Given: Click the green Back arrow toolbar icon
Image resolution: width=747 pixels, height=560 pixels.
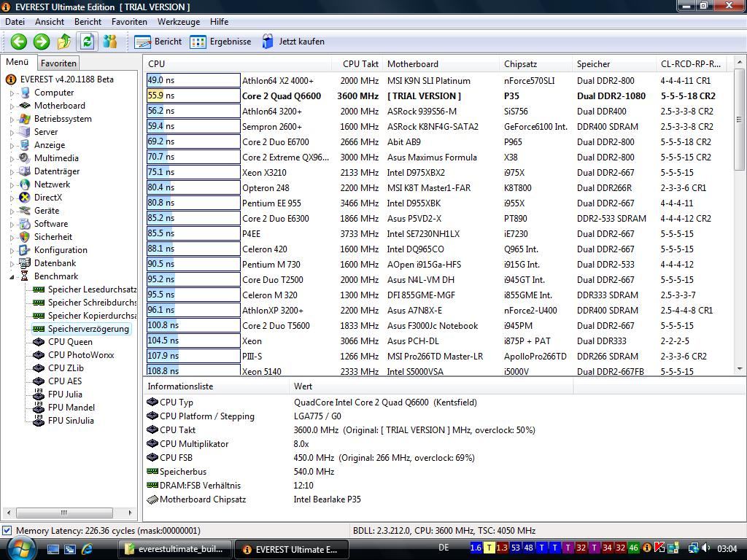Looking at the screenshot, I should click(18, 42).
